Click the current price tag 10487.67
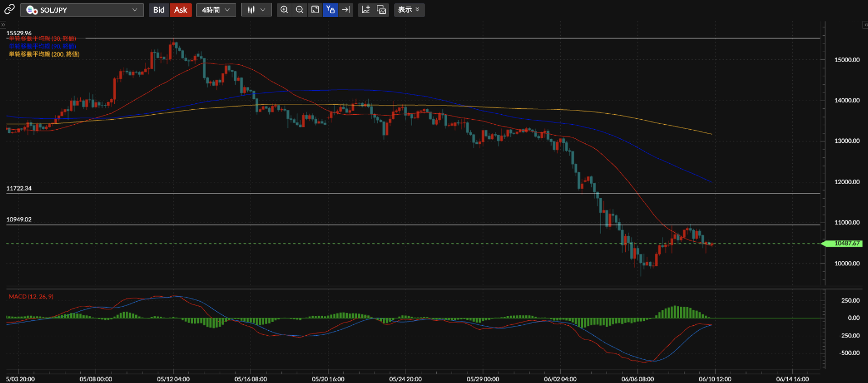 (842, 243)
